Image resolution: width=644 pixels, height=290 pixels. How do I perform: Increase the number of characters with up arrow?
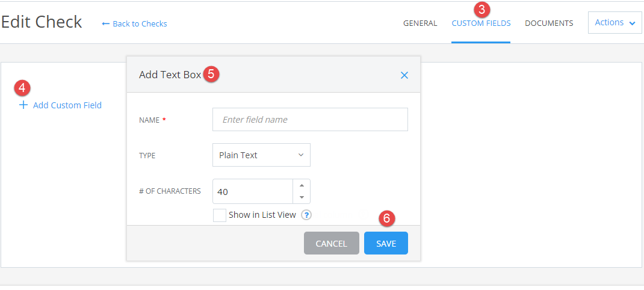click(302, 185)
